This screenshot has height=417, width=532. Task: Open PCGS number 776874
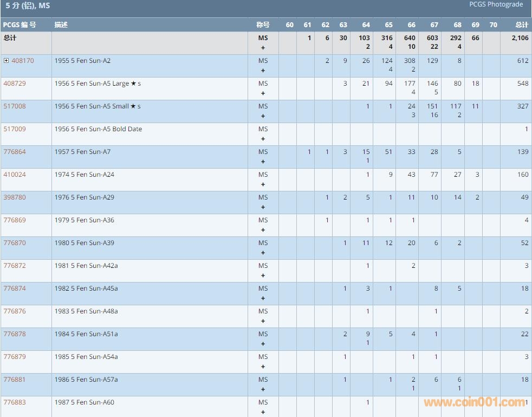point(15,288)
